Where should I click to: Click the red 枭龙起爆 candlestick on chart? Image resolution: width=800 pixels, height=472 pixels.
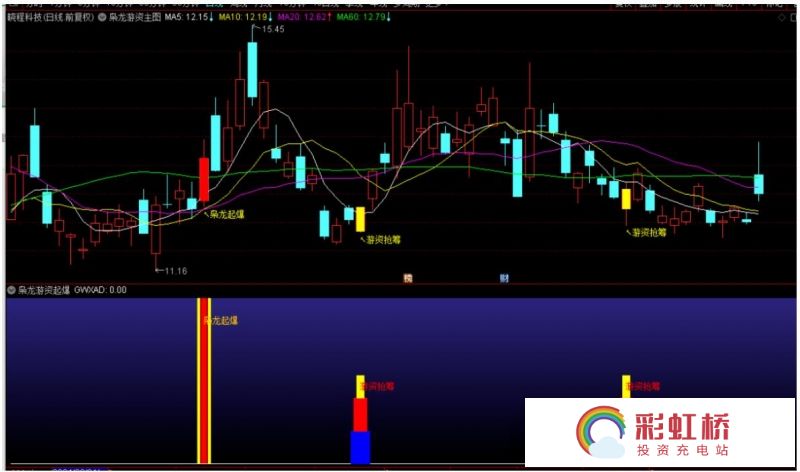click(204, 178)
